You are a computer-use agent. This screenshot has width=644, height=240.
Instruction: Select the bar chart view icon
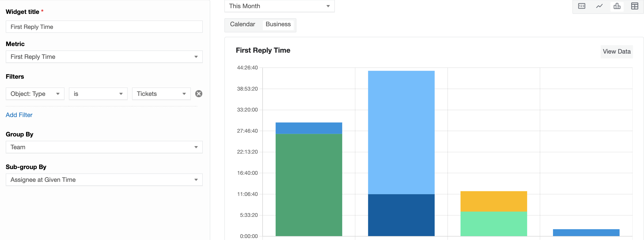click(617, 6)
